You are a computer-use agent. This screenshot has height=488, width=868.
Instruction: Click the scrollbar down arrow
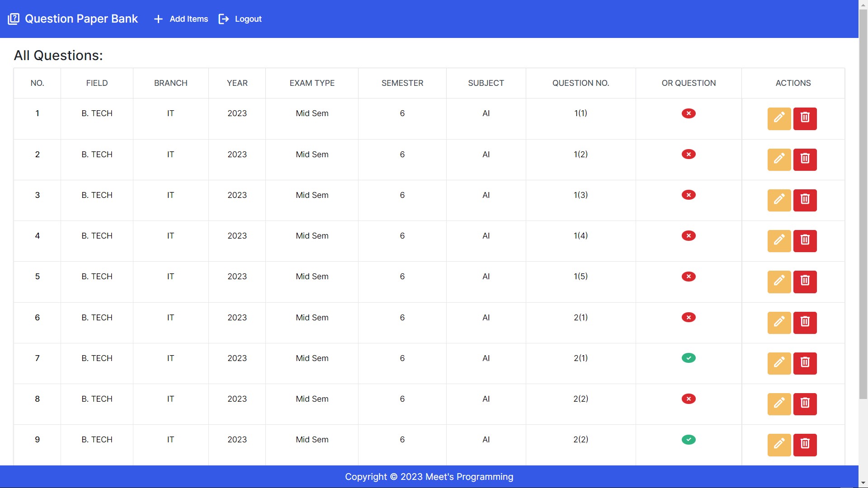[863, 483]
